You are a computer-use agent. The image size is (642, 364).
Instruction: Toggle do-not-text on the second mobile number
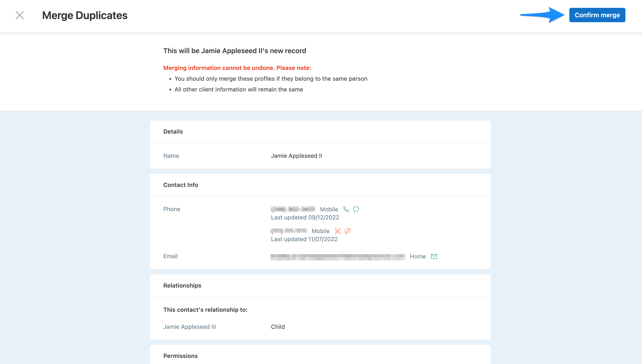[x=348, y=231]
